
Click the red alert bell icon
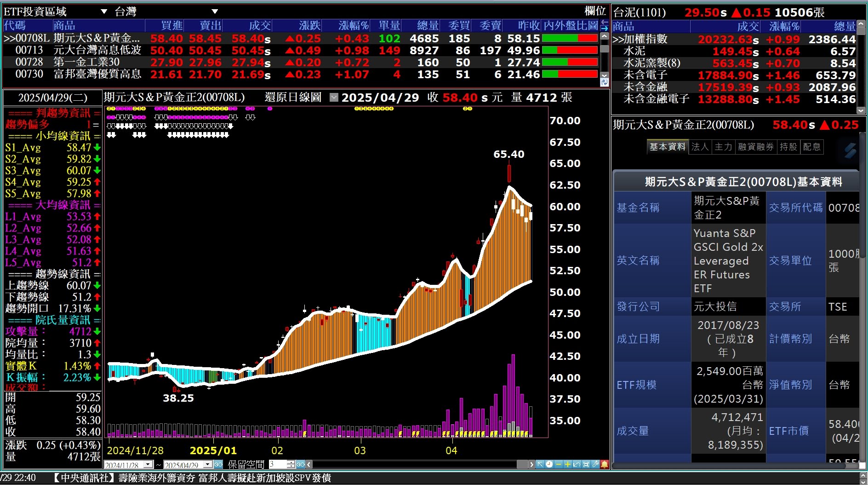pos(605,464)
